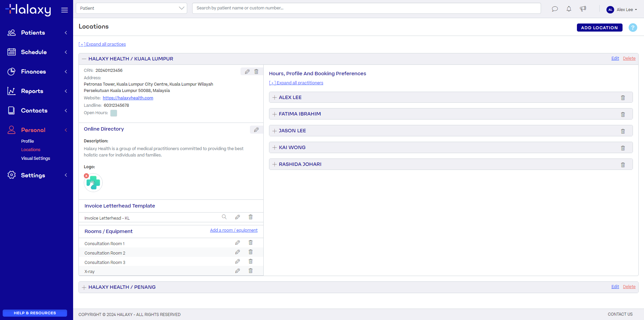The image size is (644, 320).
Task: Click the help question mark icon
Action: 633,28
